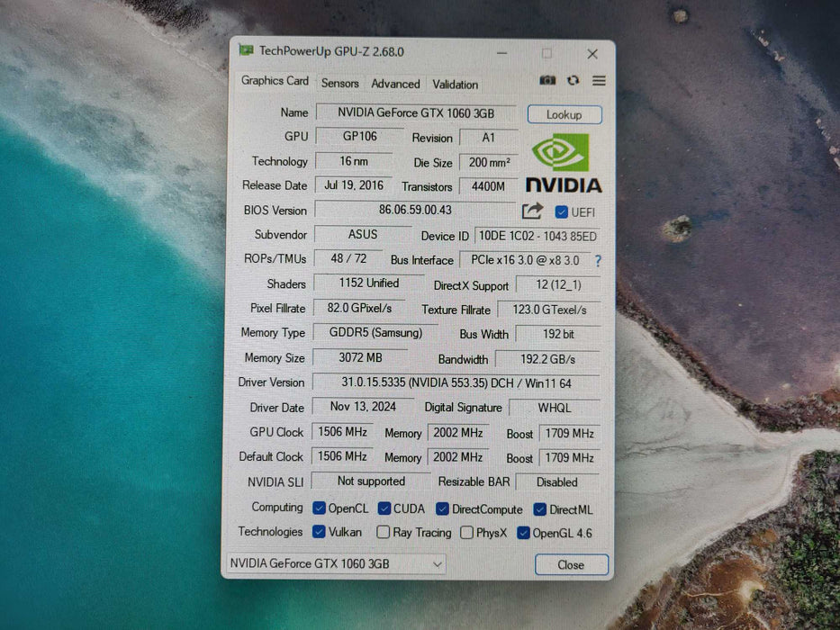The height and width of the screenshot is (630, 840).
Task: Click the Lookup button
Action: (565, 114)
